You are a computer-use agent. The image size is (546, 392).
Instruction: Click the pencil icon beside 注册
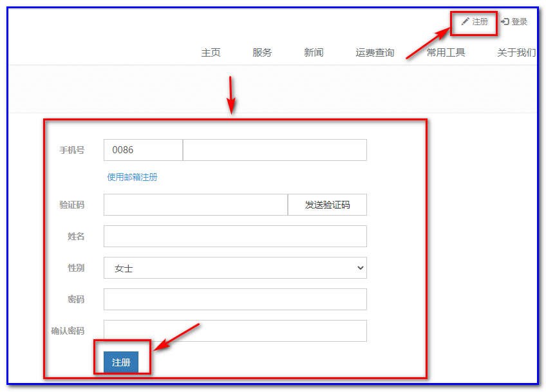pyautogui.click(x=466, y=21)
